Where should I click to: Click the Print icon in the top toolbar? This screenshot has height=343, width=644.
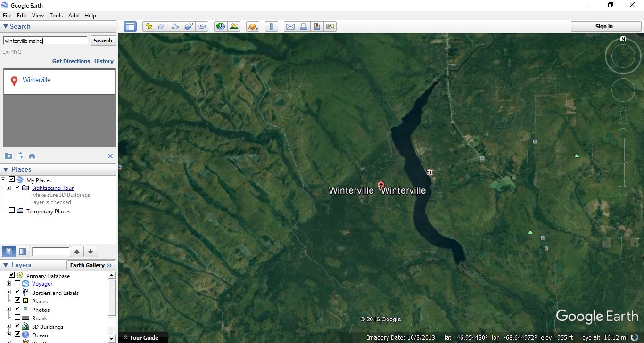click(x=304, y=26)
